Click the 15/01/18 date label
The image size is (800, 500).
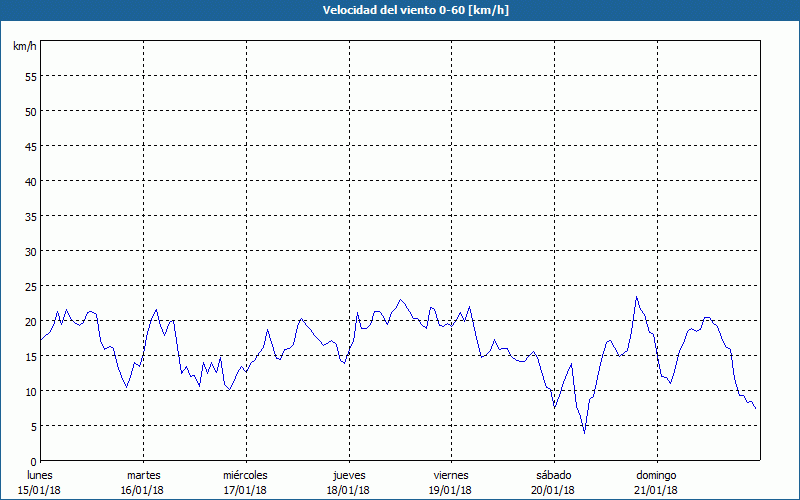click(x=40, y=490)
